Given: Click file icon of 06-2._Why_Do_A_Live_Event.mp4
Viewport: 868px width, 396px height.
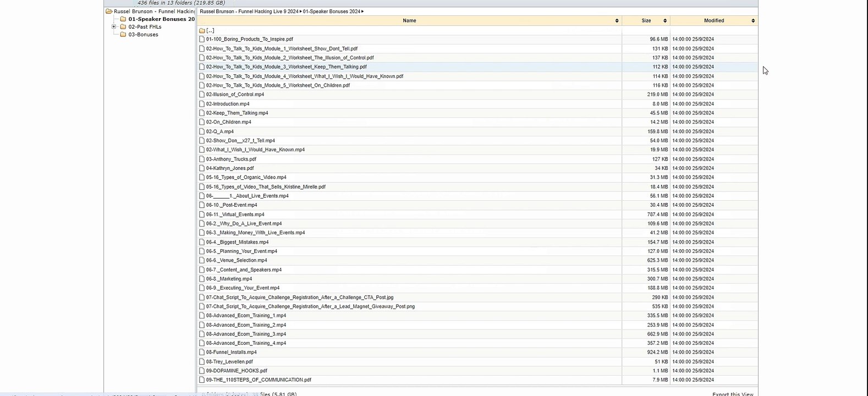Looking at the screenshot, I should click(202, 223).
